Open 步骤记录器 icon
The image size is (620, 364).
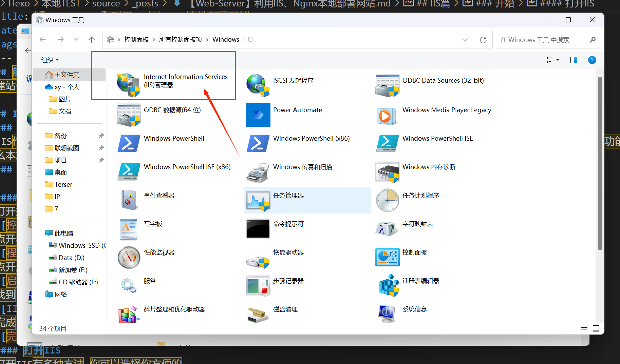click(x=258, y=286)
